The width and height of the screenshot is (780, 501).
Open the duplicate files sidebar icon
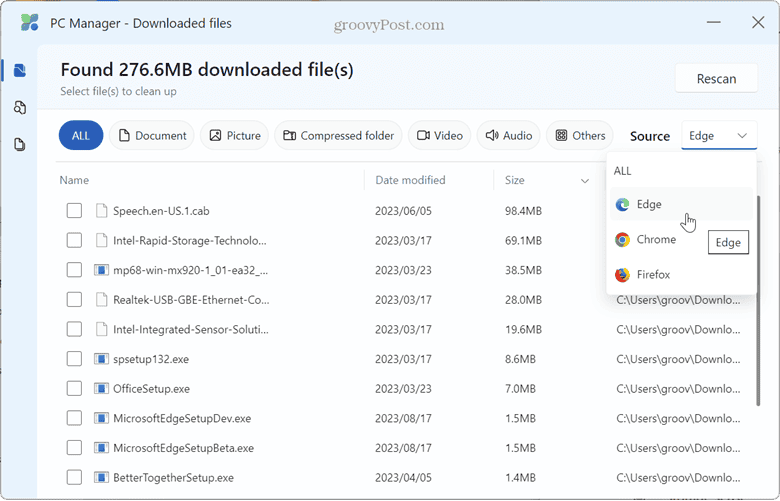click(20, 107)
